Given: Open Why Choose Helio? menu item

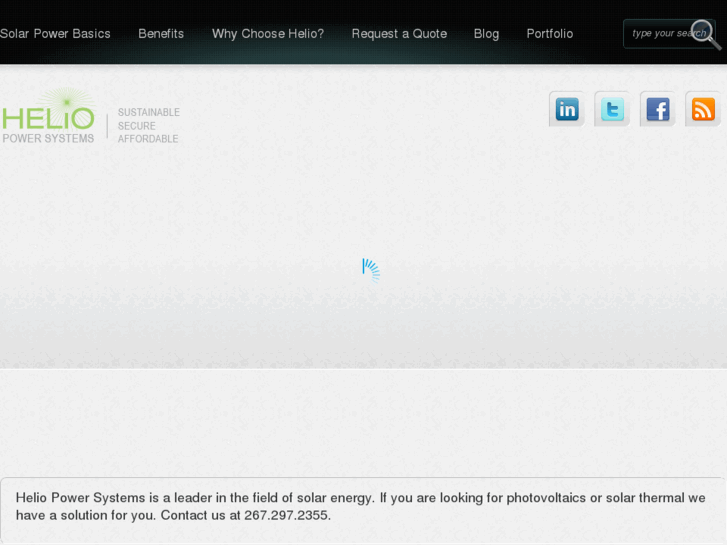Looking at the screenshot, I should click(268, 34).
